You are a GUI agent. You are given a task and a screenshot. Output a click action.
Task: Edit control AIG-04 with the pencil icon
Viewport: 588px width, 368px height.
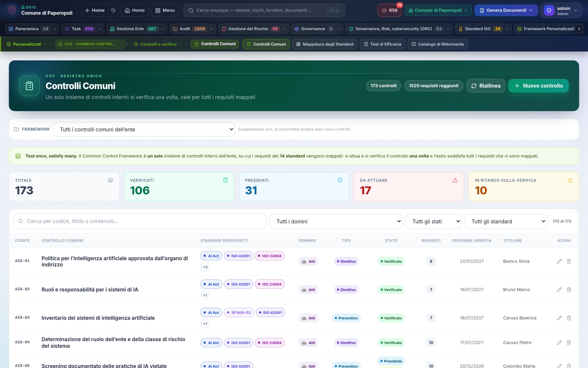coord(559,343)
